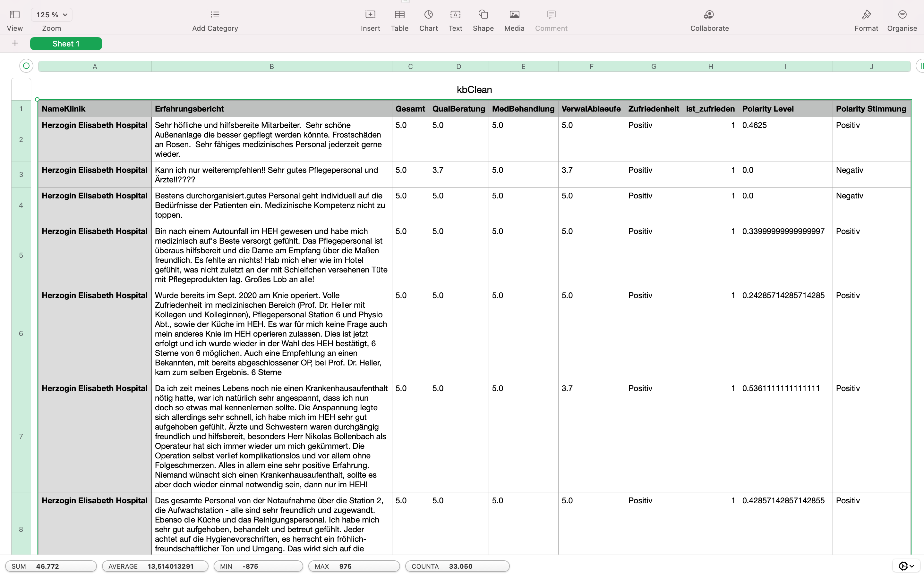Click the AVERAGE summary token

155,566
